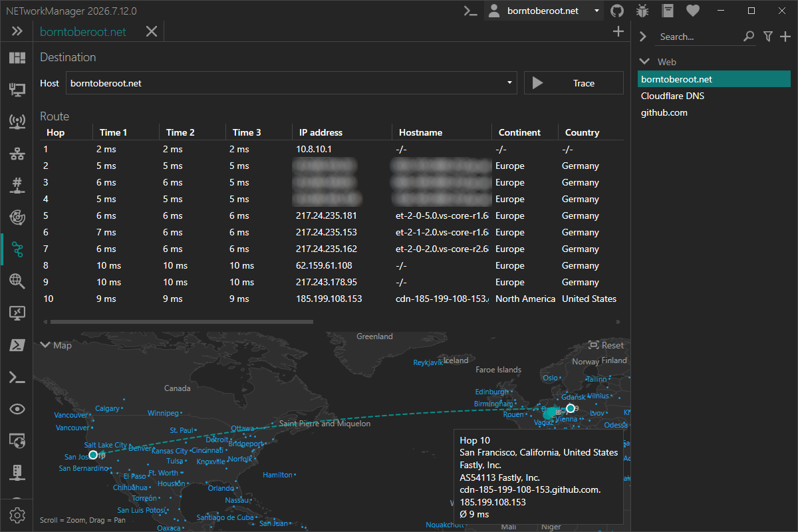Select the Cloudflare DNS profile
Viewport: 798px width, 532px height.
714,96
